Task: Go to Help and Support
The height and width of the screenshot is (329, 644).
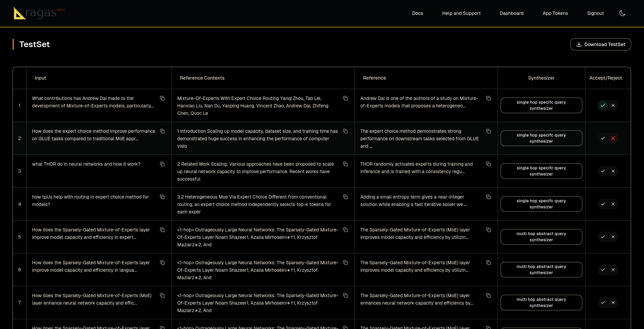Action: pyautogui.click(x=461, y=13)
